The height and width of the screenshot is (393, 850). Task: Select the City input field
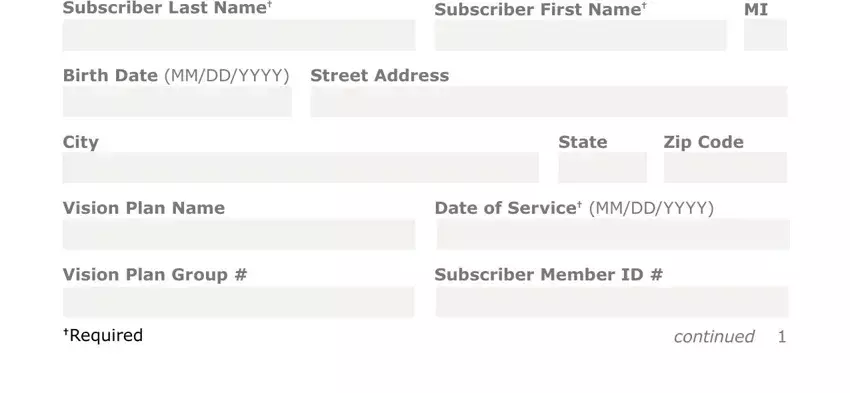coord(301,167)
